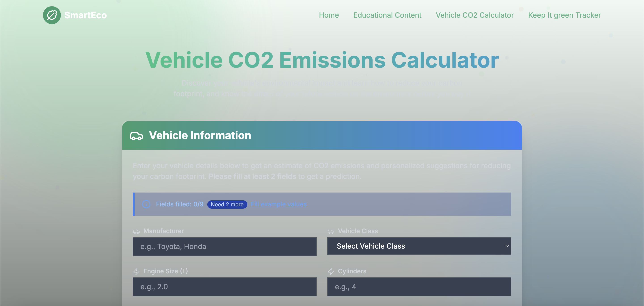This screenshot has height=306, width=644.
Task: Click the Fields filled 0/9 counter text
Action: click(180, 204)
